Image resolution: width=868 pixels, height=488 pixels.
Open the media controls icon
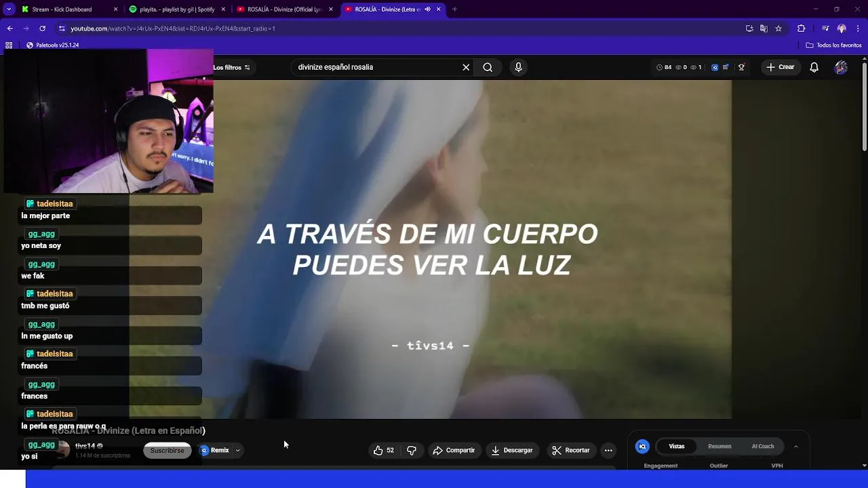(825, 28)
